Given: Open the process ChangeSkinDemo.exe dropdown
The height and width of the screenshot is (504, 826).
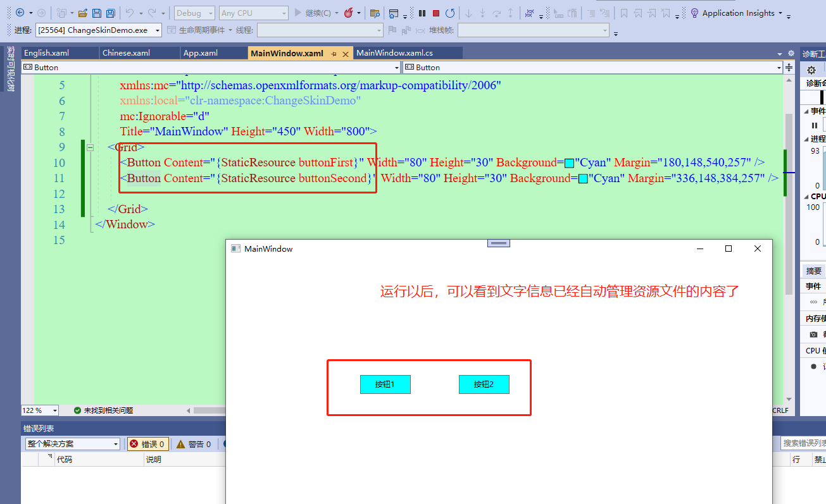Looking at the screenshot, I should pos(99,30).
